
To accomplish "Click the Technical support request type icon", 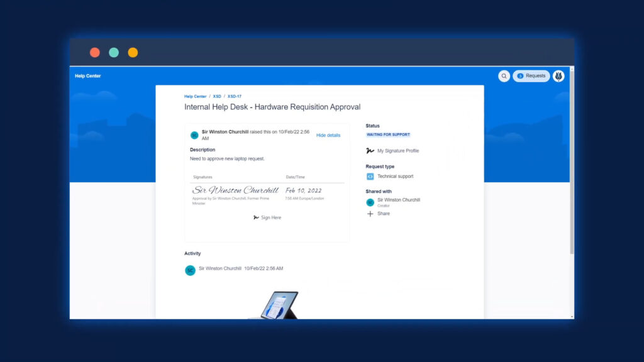I will tap(370, 177).
